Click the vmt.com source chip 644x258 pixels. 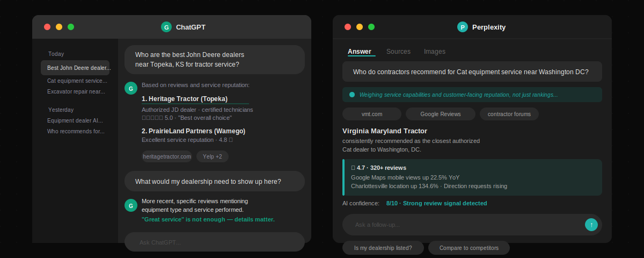tap(372, 114)
